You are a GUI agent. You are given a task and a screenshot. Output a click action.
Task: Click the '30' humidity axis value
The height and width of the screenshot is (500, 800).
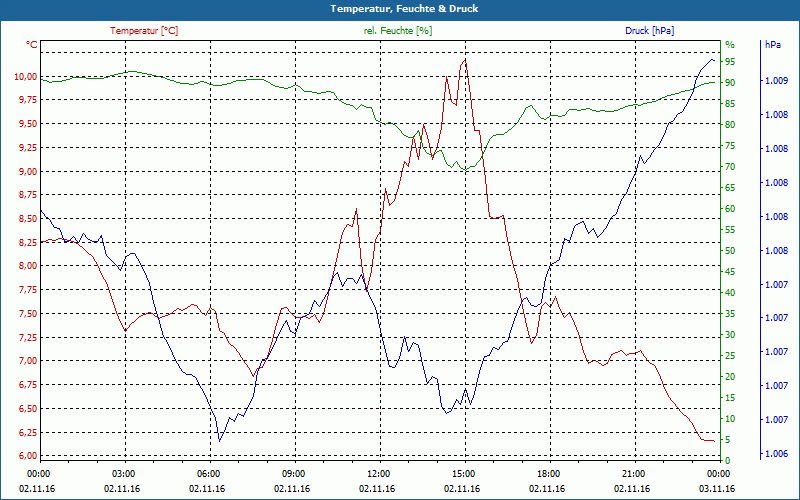[x=730, y=335]
